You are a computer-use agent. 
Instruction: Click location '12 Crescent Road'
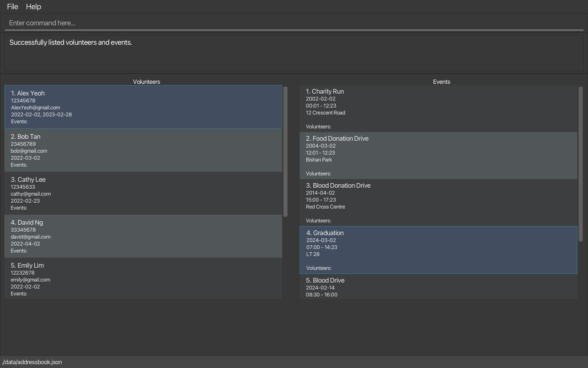point(325,113)
